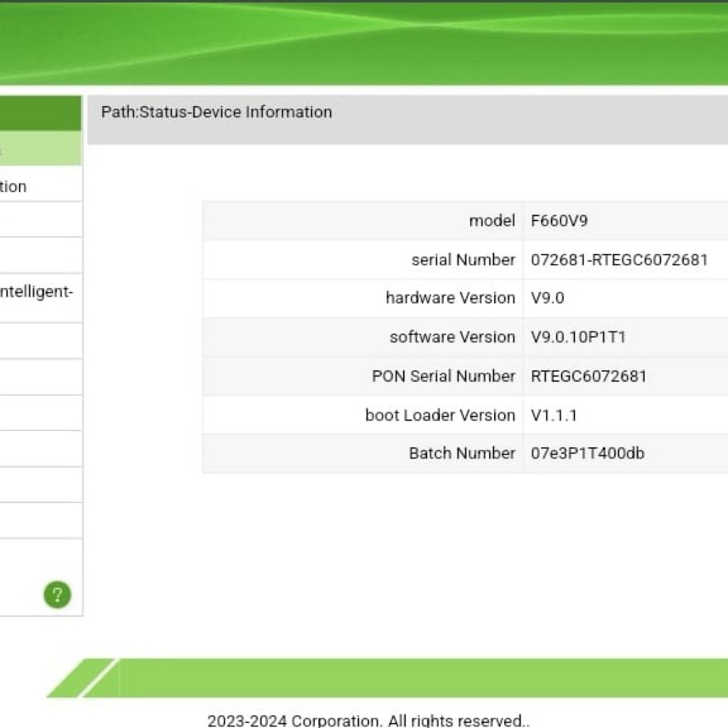This screenshot has height=728, width=728.
Task: Click the green question mark help icon
Action: click(x=57, y=594)
